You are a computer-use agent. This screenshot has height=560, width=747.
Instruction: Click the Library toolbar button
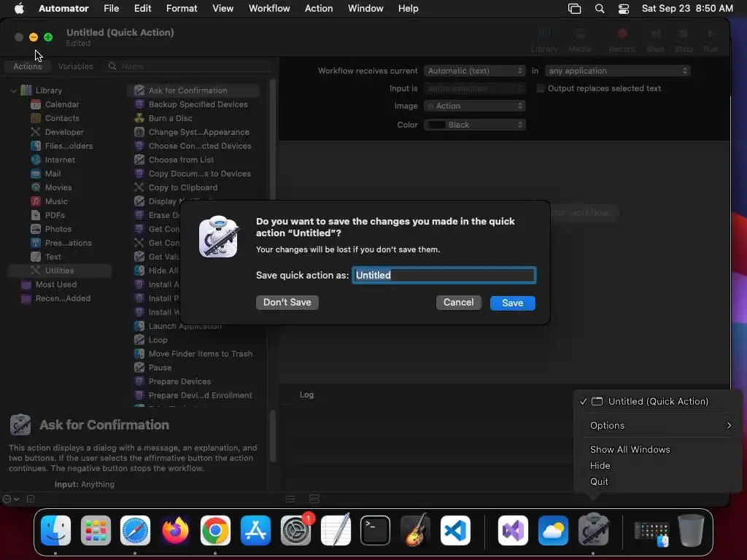click(x=544, y=39)
